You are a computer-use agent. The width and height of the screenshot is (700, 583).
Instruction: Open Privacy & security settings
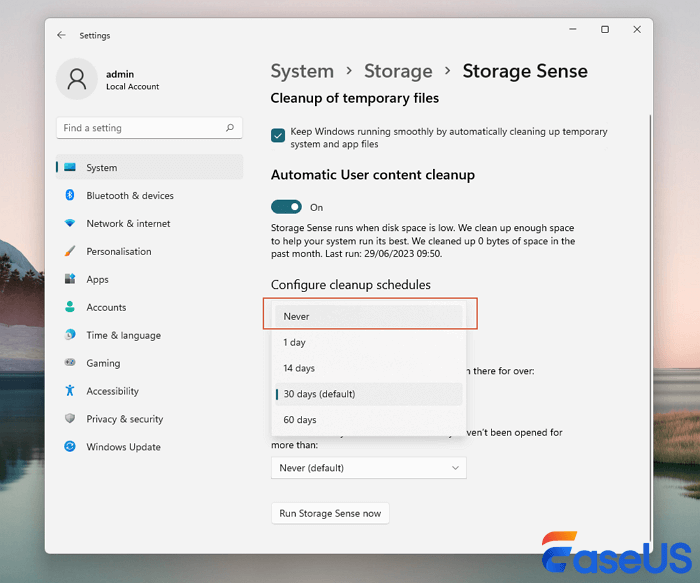click(x=125, y=419)
